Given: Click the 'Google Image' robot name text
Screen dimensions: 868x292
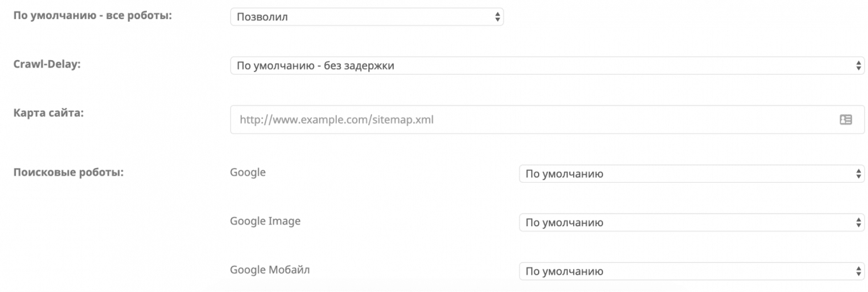Looking at the screenshot, I should pyautogui.click(x=265, y=221).
